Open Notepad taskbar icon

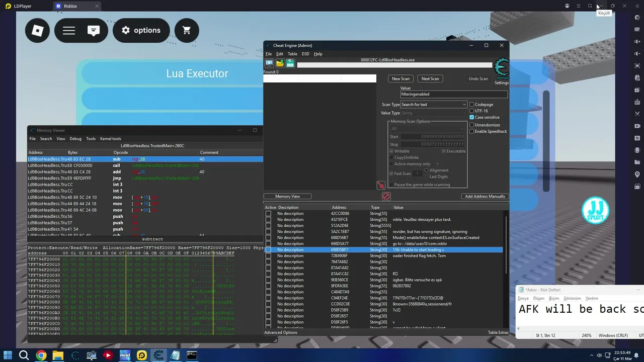point(175,355)
